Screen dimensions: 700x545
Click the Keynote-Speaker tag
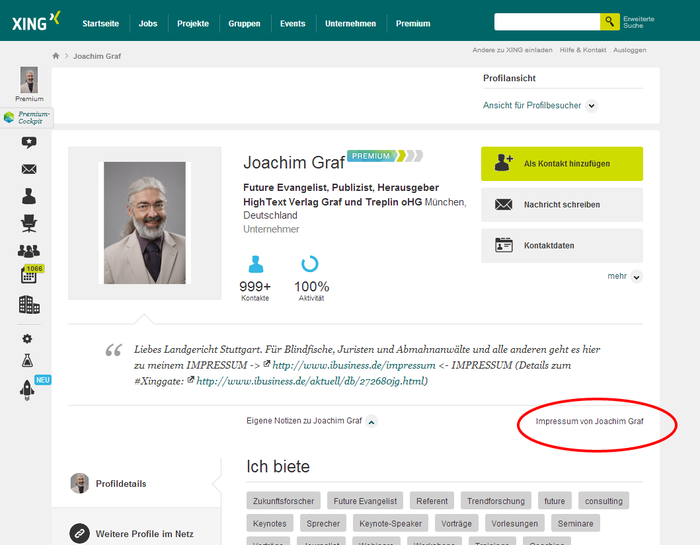tap(390, 523)
